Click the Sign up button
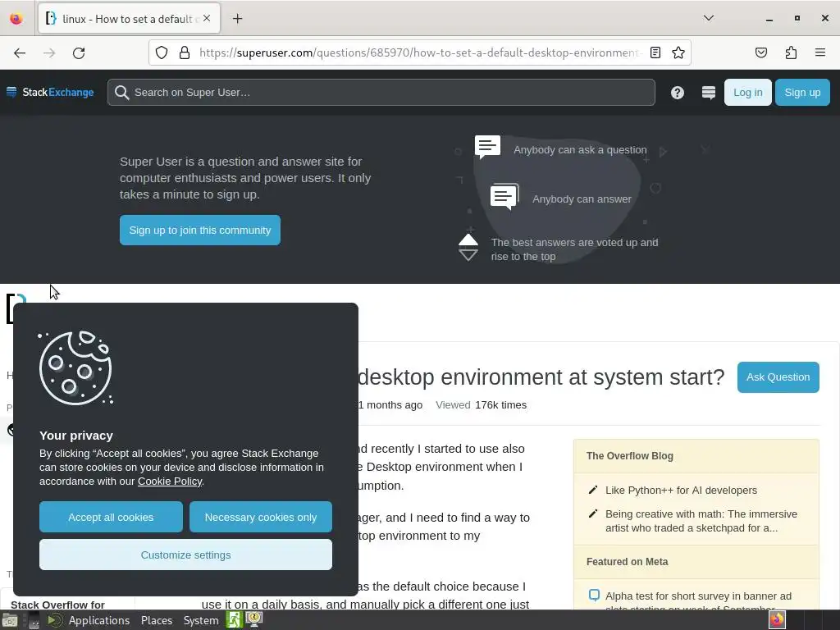The height and width of the screenshot is (630, 840). [x=802, y=92]
